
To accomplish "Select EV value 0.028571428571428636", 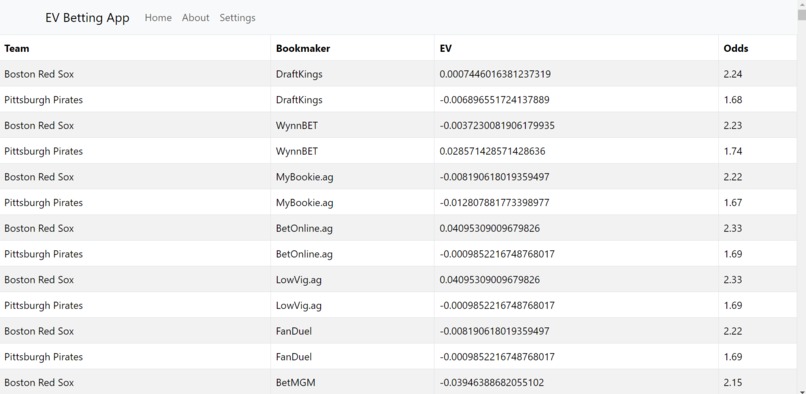I will click(x=492, y=151).
